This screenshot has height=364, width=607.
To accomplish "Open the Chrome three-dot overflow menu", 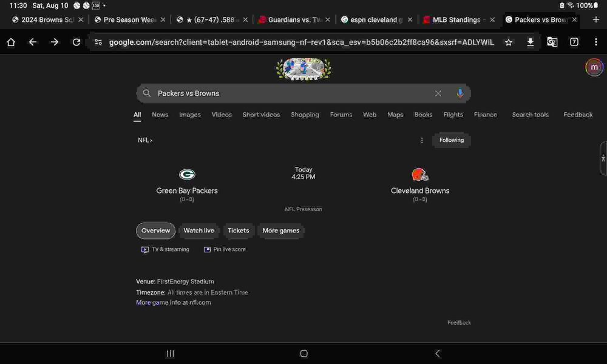I will tap(596, 42).
